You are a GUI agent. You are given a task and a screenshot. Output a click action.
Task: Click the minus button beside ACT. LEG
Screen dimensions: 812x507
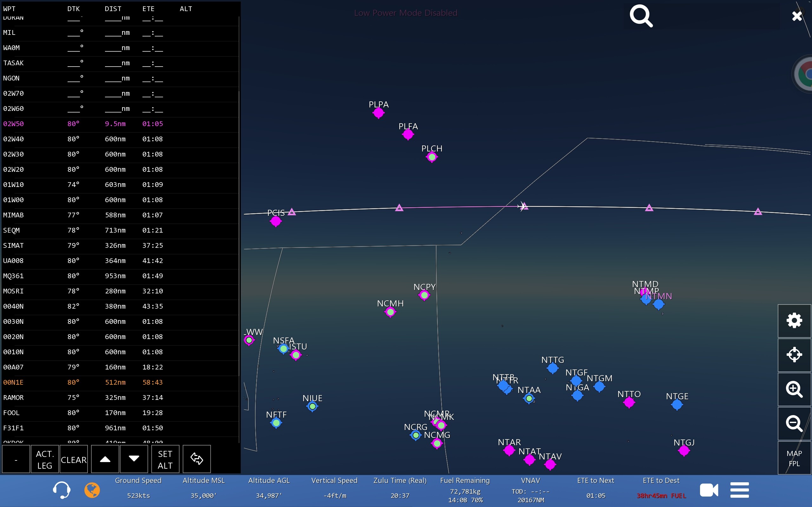16,459
